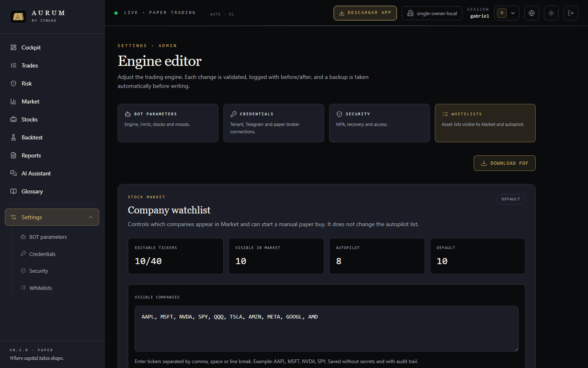Click the Aurum logo icon

click(x=18, y=17)
